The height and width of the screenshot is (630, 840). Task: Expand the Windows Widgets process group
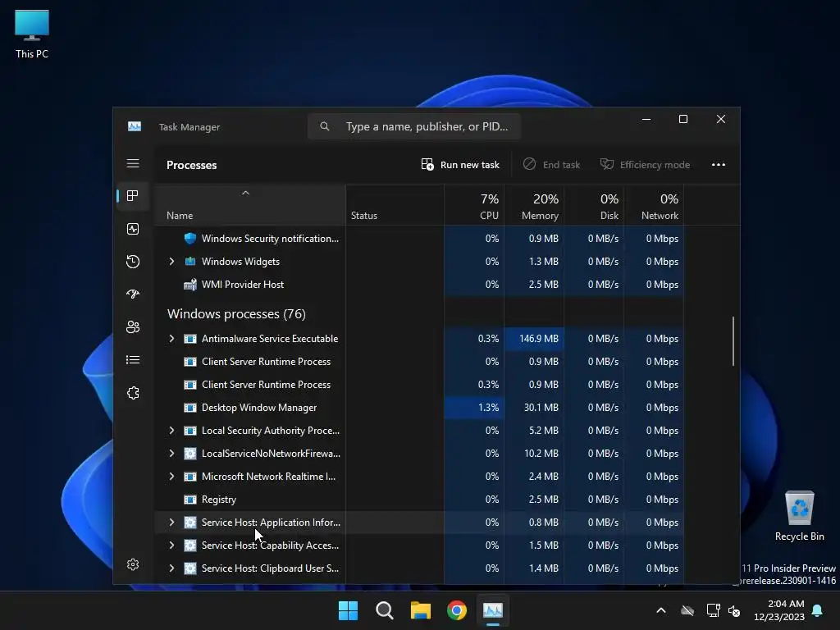tap(171, 262)
